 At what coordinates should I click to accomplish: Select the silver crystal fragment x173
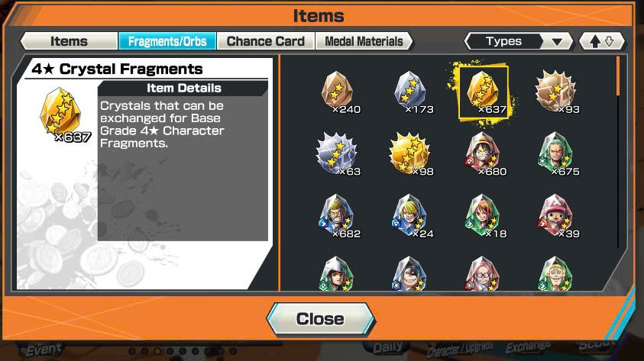tap(410, 91)
